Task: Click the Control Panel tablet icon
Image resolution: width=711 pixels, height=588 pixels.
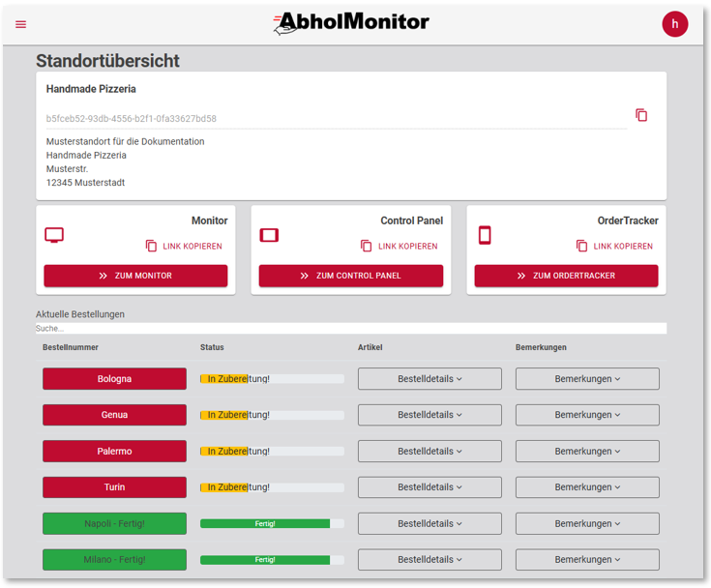Action: point(269,235)
